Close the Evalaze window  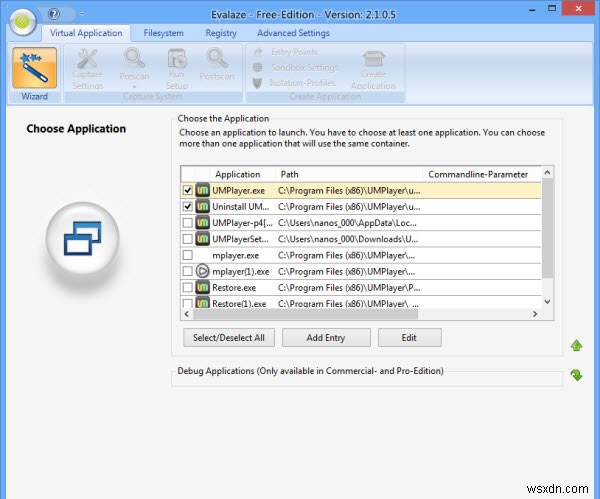[578, 8]
